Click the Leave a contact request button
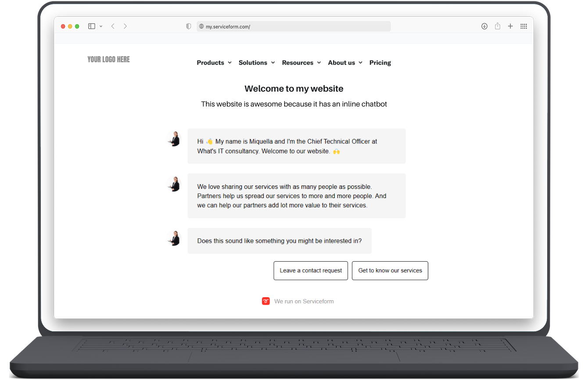Image resolution: width=588 pixels, height=380 pixels. pyautogui.click(x=311, y=271)
